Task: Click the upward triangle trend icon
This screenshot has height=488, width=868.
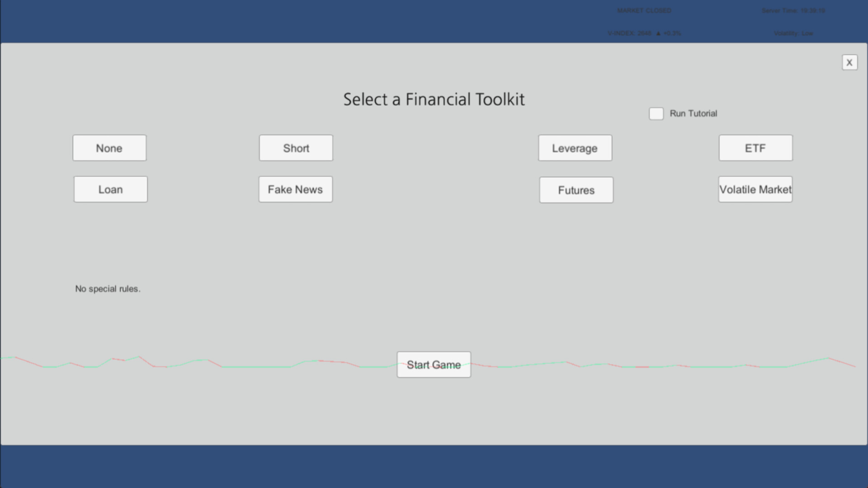Action: [x=658, y=33]
